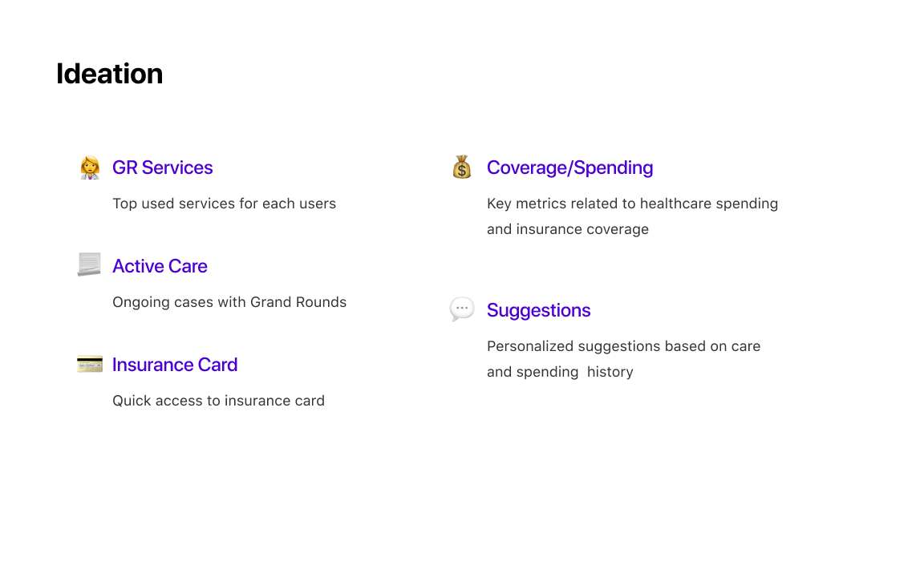Click the Ideation slide title

[110, 74]
